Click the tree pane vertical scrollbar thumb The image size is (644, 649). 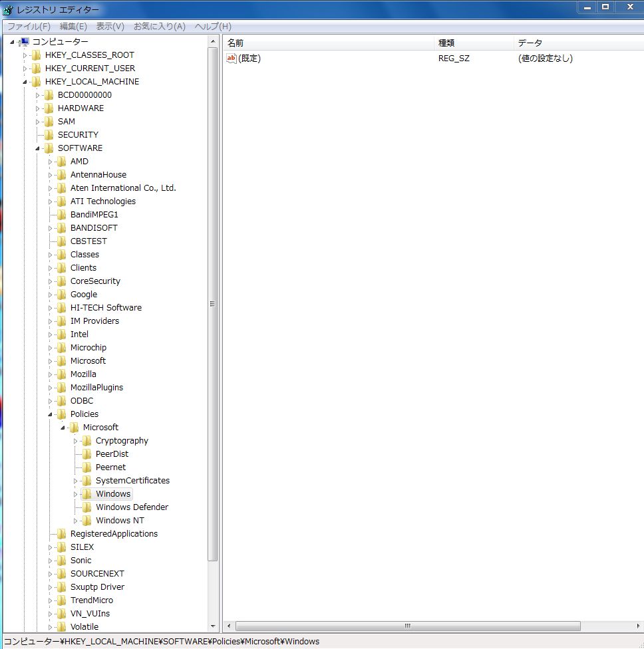212,305
